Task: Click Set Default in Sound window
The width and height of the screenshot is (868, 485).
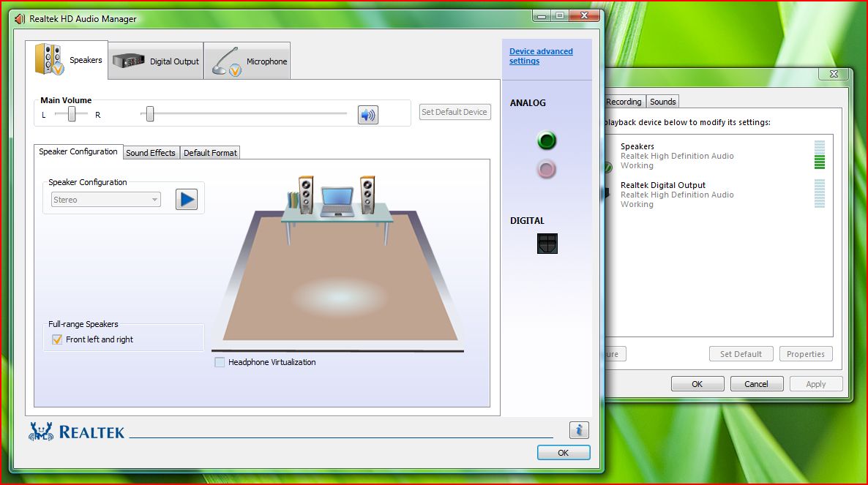Action: pos(741,354)
